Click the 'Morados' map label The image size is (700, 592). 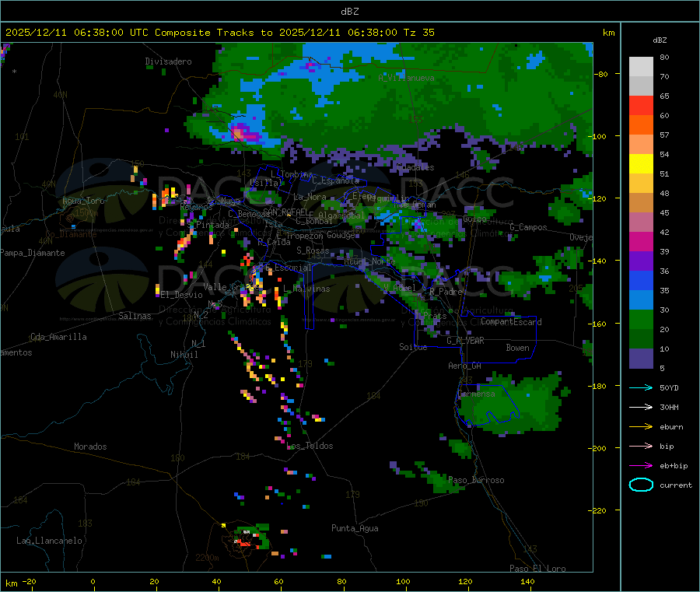90,447
